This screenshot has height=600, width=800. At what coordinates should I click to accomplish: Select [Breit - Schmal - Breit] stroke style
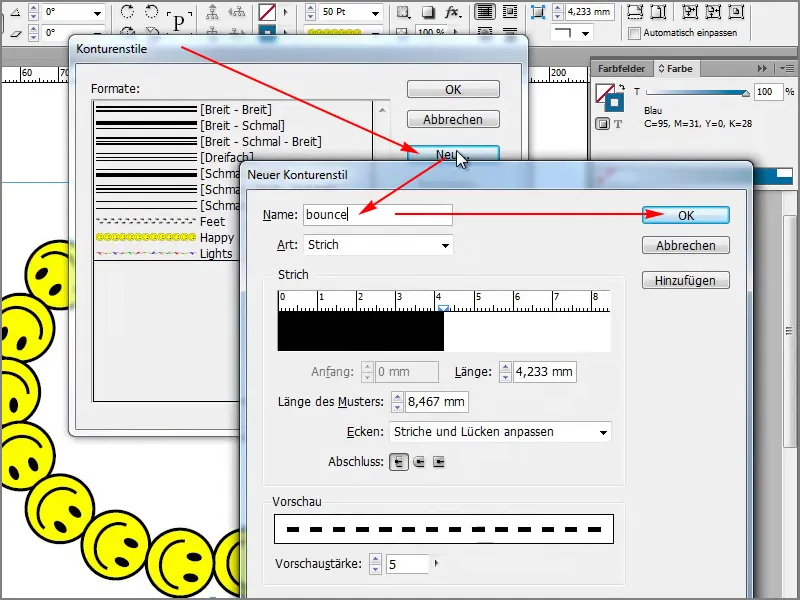[233, 141]
